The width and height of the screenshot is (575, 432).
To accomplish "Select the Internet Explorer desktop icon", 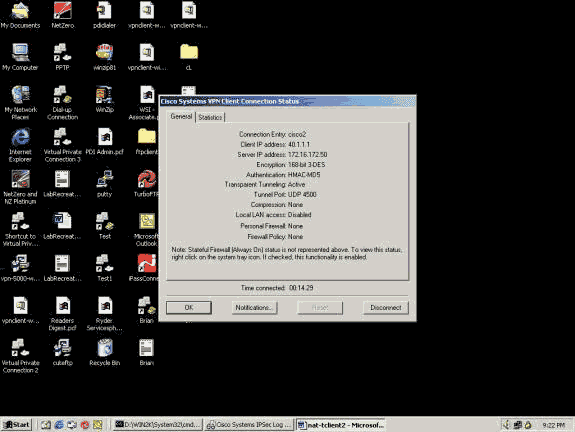I will point(20,145).
